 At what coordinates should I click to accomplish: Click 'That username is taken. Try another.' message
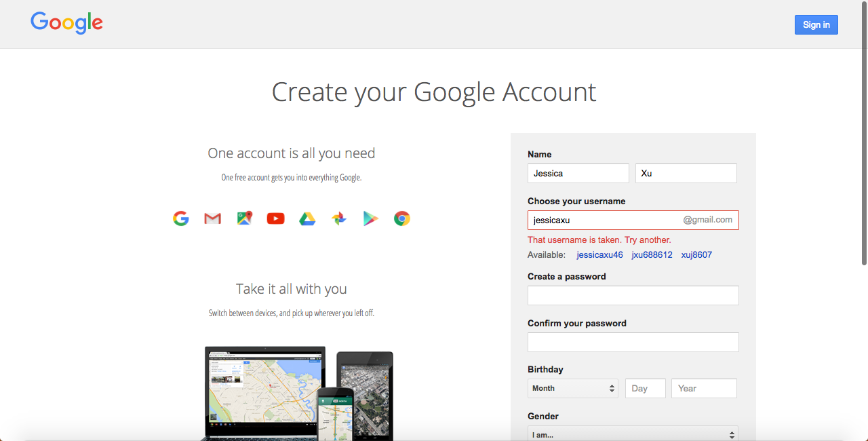pos(599,239)
